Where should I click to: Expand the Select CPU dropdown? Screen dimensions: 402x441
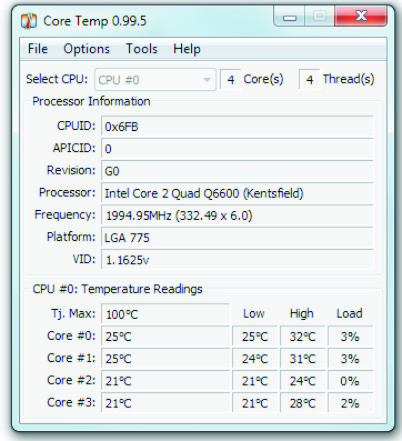pos(155,80)
